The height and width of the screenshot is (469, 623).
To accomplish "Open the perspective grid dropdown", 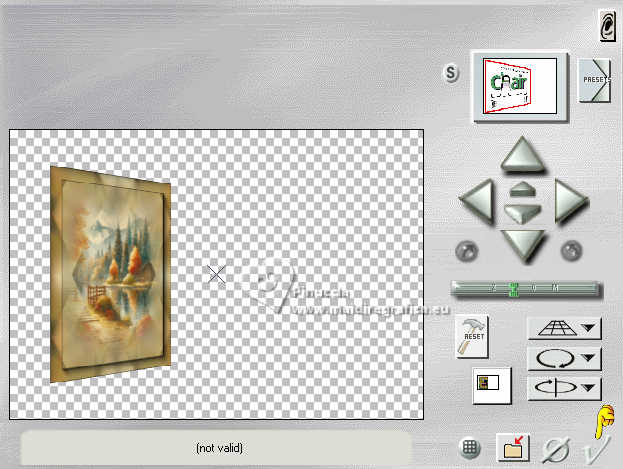I will (x=565, y=328).
